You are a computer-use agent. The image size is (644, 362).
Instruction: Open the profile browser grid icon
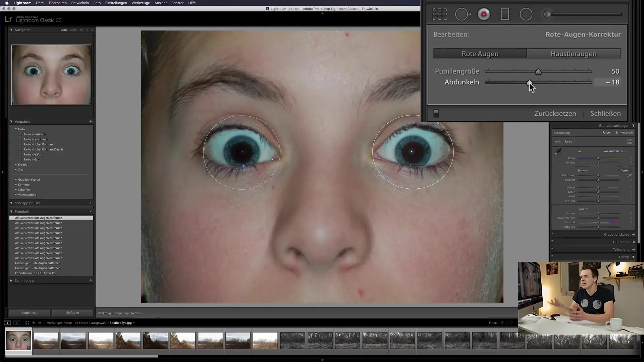[630, 142]
